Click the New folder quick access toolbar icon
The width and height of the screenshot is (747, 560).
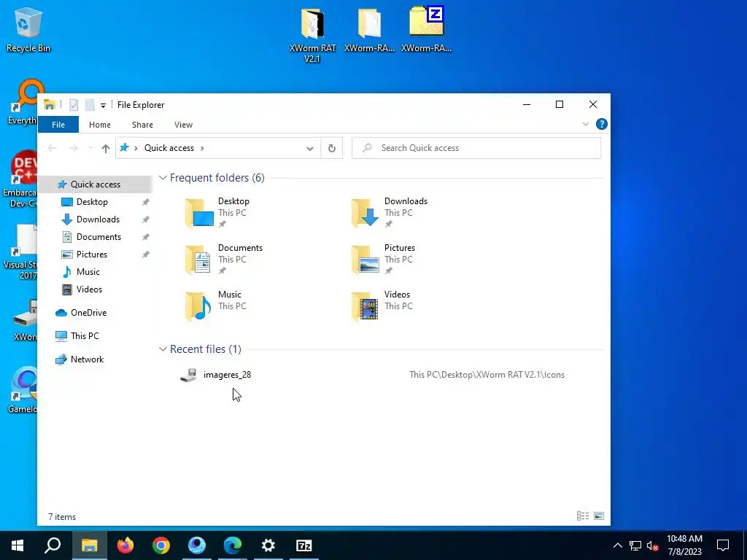pyautogui.click(x=90, y=105)
